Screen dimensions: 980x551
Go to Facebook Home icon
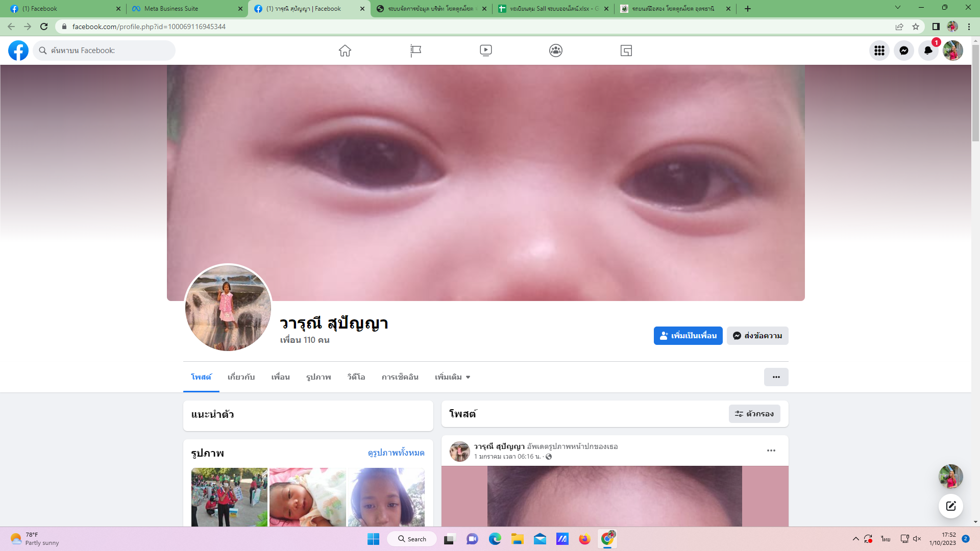(x=345, y=51)
